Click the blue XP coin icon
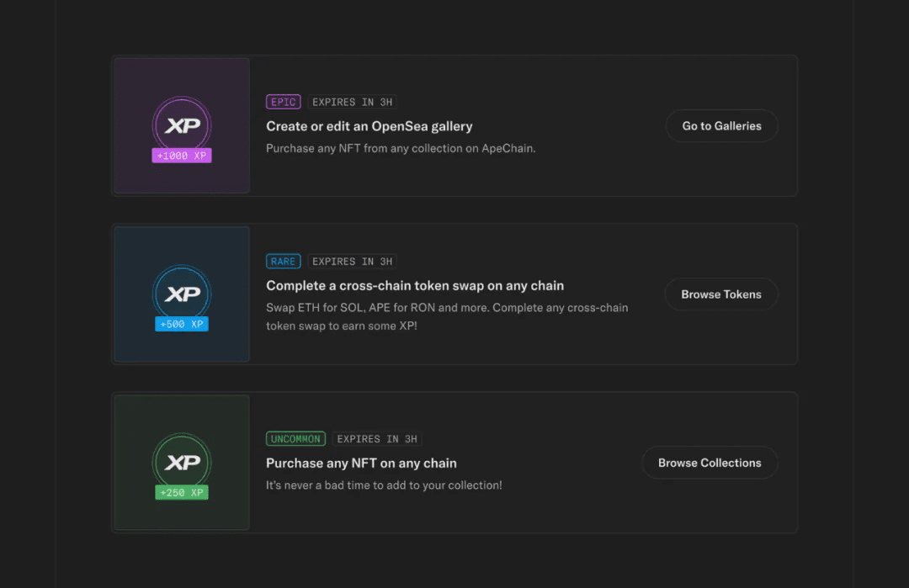This screenshot has width=909, height=588. point(182,293)
